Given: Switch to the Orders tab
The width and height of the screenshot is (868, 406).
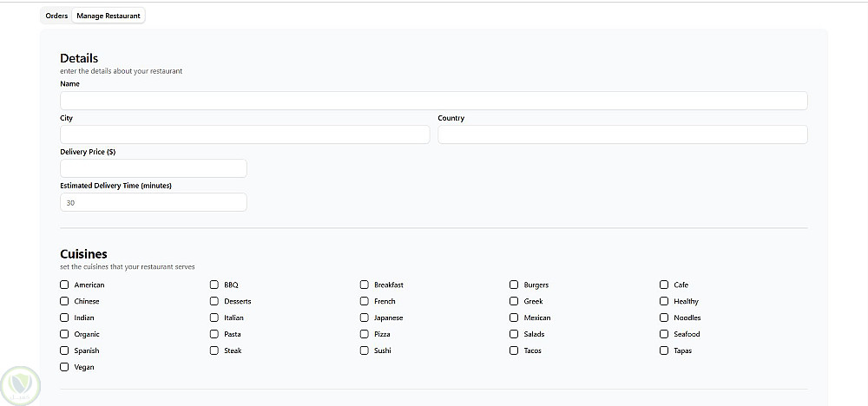Looking at the screenshot, I should coord(56,16).
